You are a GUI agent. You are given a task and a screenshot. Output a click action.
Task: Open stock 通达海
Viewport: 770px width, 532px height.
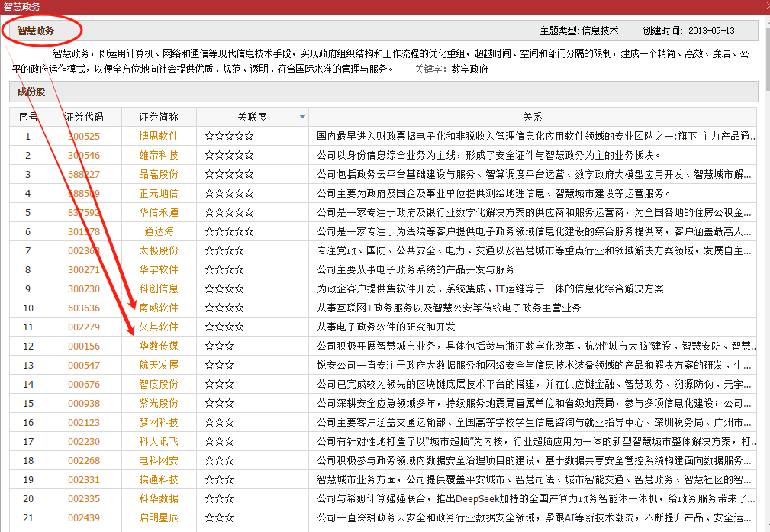point(159,231)
